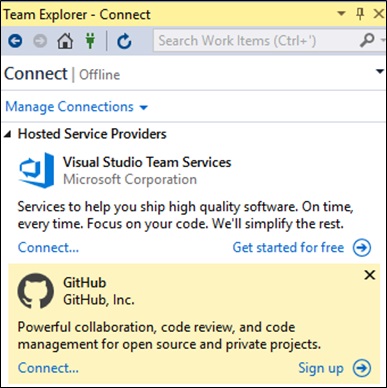Close the Team Explorer panel
The width and height of the screenshot is (387, 388).
[379, 14]
